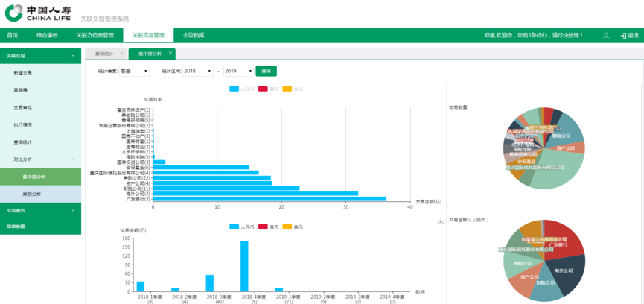Screen dimensions: 644x304
Task: Open the 关联方信息管理 menu
Action: tap(95, 35)
